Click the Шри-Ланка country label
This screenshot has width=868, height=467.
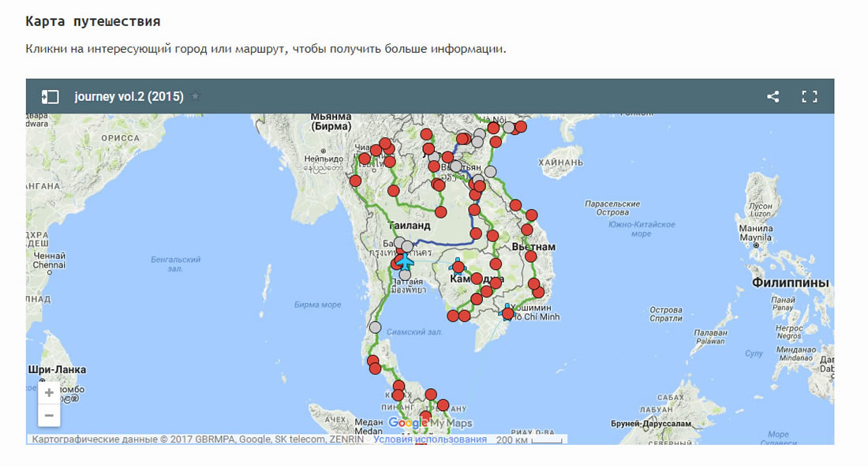[57, 369]
